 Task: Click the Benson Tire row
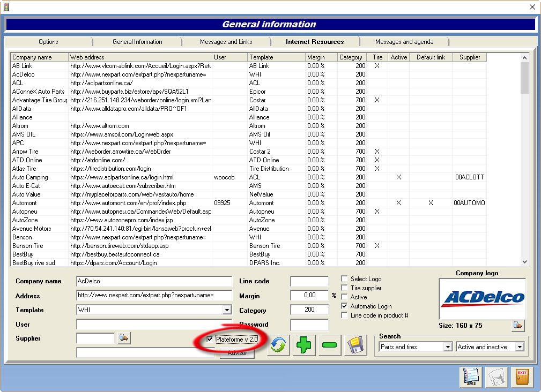point(248,246)
